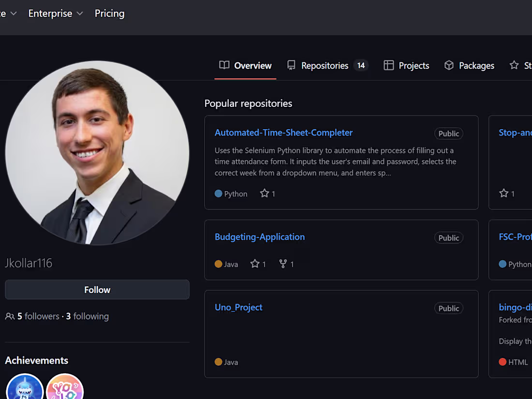The image size is (532, 399).
Task: Click the followers people icon
Action: pos(10,316)
